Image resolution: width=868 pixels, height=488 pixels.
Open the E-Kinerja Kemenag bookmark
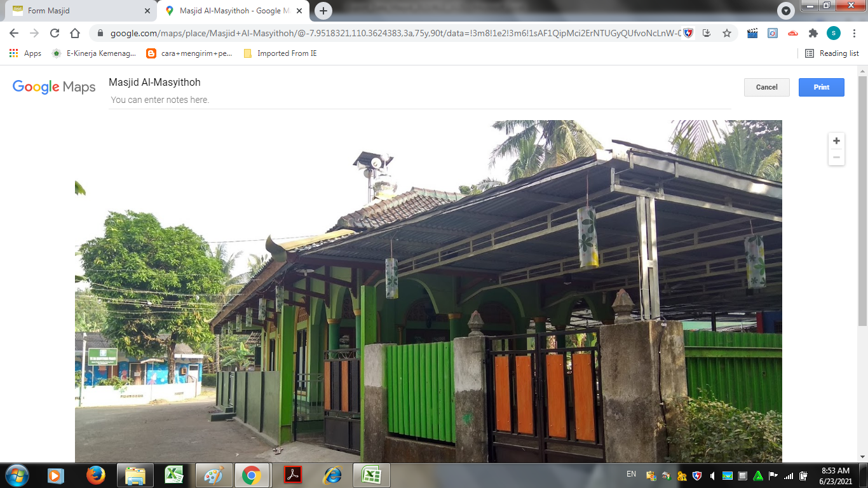pyautogui.click(x=94, y=53)
